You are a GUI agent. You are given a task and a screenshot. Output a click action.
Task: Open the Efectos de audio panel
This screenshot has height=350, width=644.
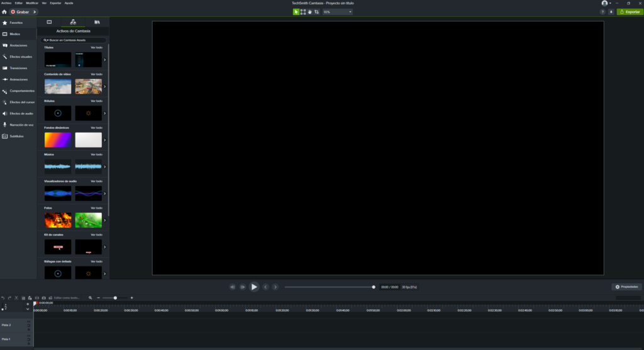[18, 114]
